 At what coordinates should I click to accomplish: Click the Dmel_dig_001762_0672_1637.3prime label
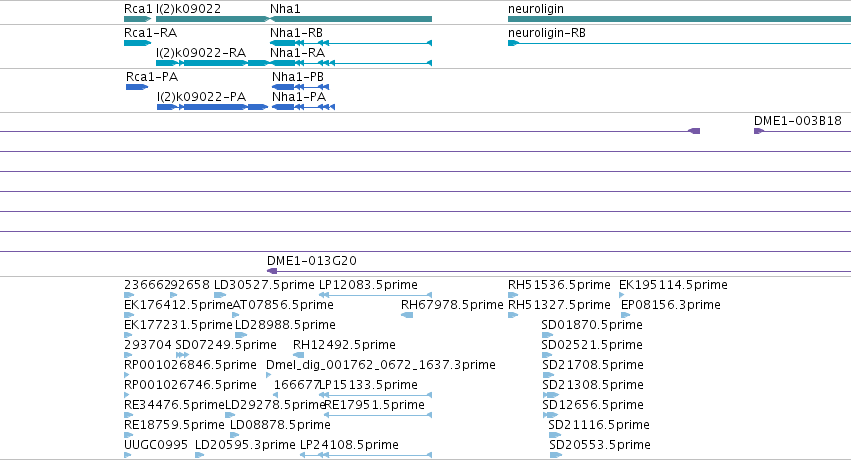click(x=380, y=365)
